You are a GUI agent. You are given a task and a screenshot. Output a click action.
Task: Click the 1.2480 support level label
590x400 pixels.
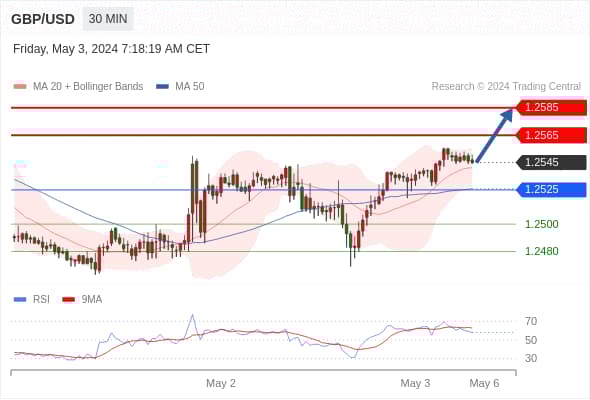[541, 251]
